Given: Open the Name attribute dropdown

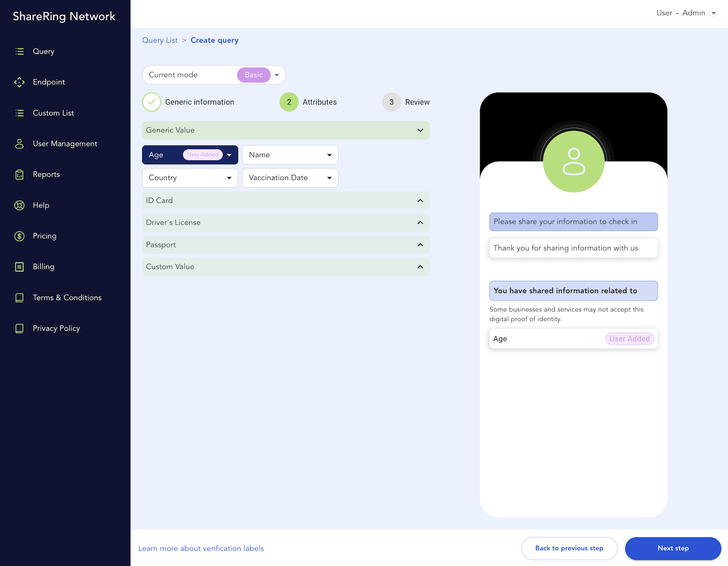Looking at the screenshot, I should (290, 155).
